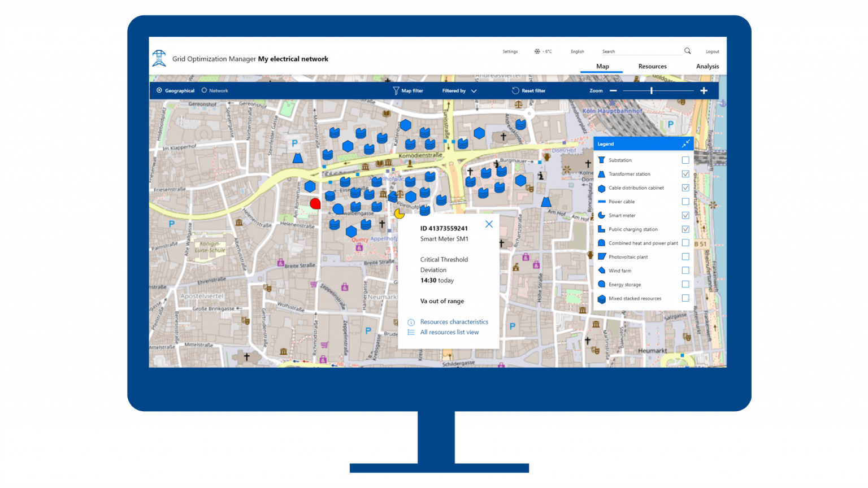Switch to the Analysis tab
Screen dimensions: 868x488
click(708, 66)
